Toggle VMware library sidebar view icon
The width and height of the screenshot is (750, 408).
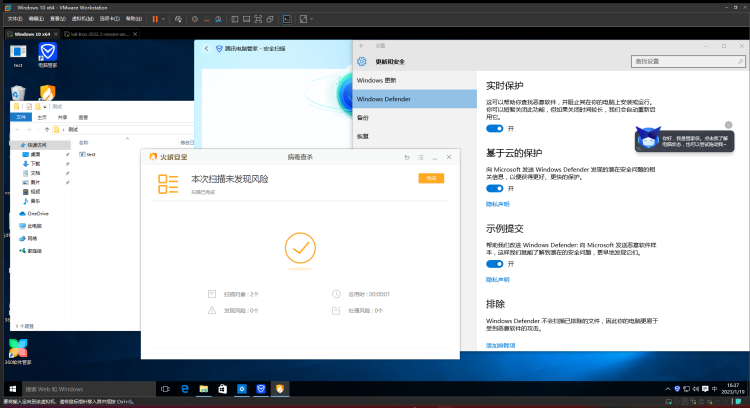click(234, 19)
